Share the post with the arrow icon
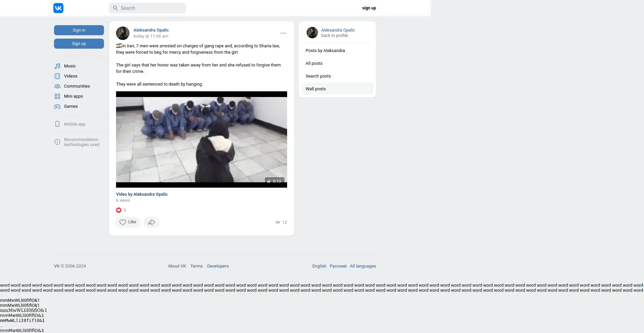644x333 pixels. coord(152,222)
